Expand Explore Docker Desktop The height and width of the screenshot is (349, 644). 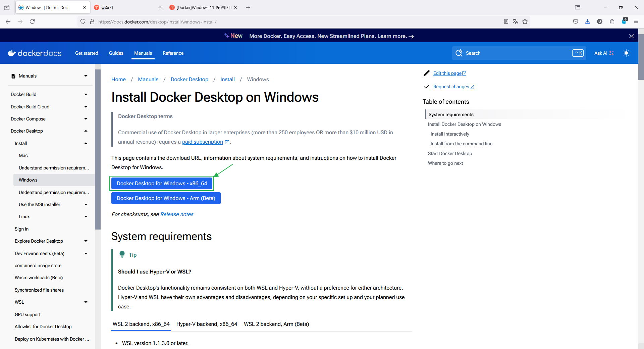click(86, 241)
